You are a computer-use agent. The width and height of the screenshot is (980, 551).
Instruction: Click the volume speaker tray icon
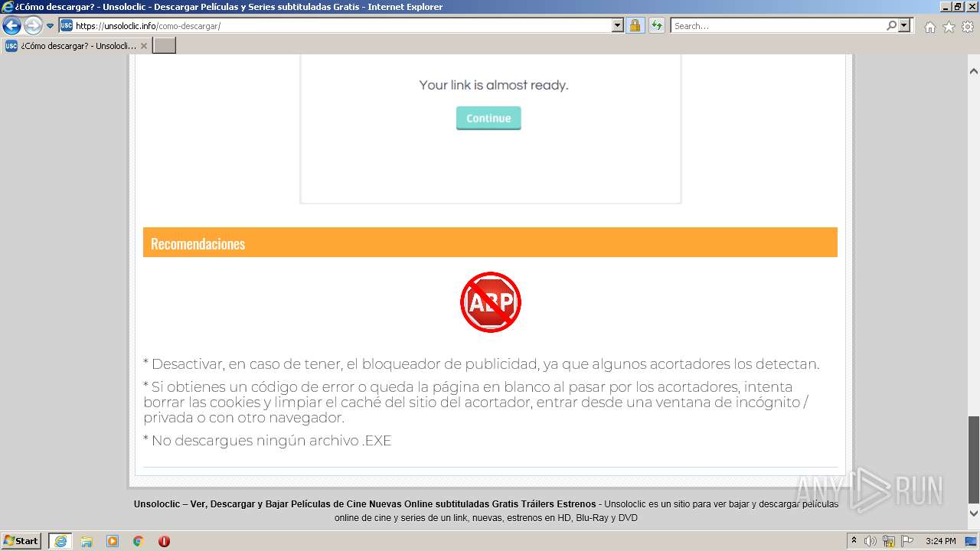click(x=871, y=541)
